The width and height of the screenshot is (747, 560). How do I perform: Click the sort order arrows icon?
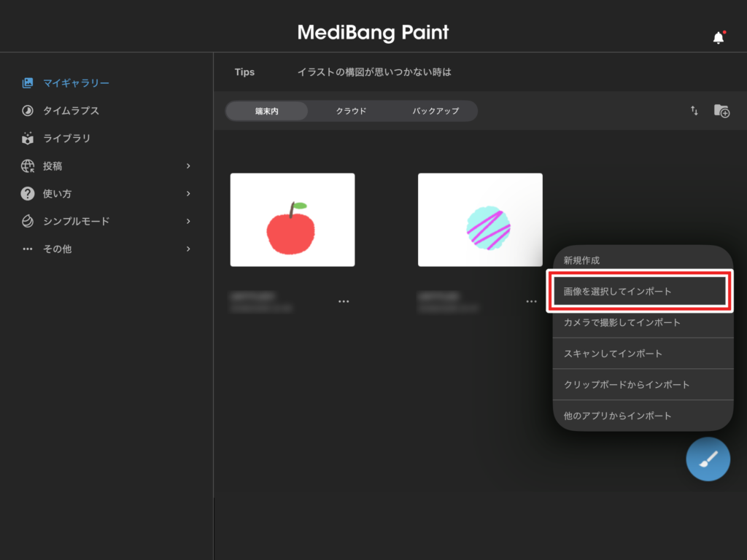coord(694,111)
